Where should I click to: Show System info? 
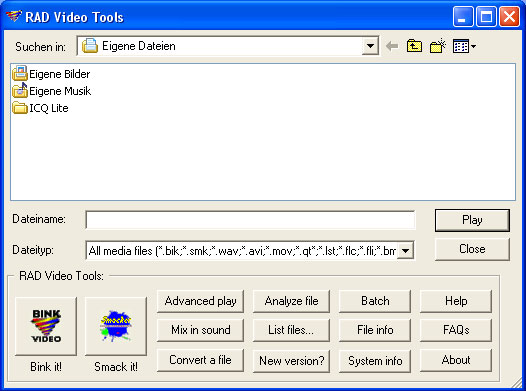click(x=375, y=361)
